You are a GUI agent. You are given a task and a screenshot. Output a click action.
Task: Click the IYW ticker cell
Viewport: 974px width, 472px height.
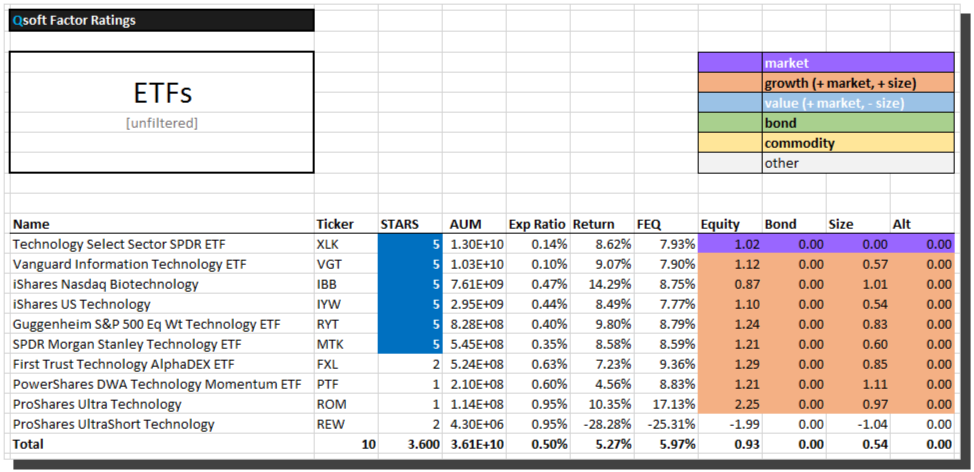tap(346, 304)
